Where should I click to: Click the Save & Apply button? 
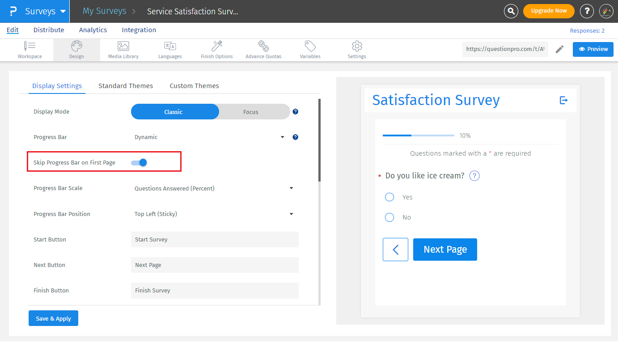(x=53, y=318)
